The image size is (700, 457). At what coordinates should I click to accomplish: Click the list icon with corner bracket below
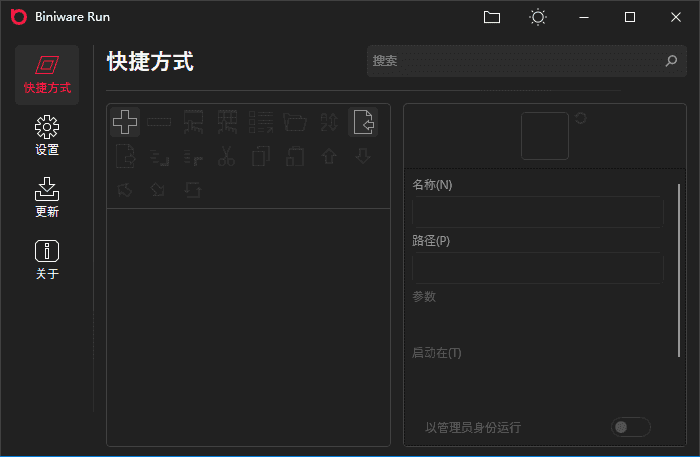159,157
